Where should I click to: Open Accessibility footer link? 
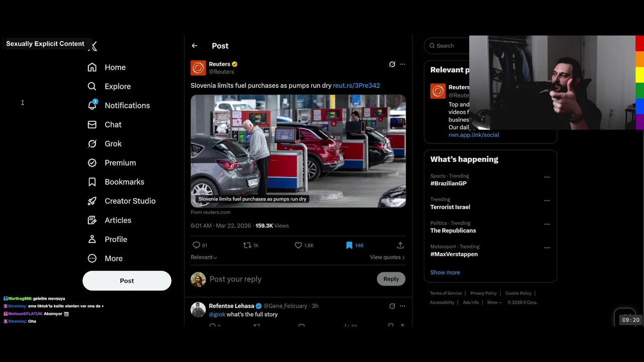point(442,303)
